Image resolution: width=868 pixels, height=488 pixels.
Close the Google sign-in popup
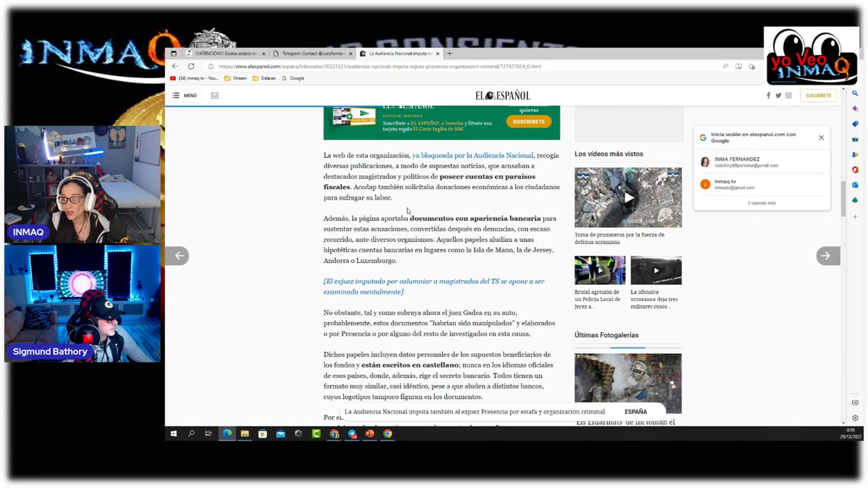pos(821,138)
